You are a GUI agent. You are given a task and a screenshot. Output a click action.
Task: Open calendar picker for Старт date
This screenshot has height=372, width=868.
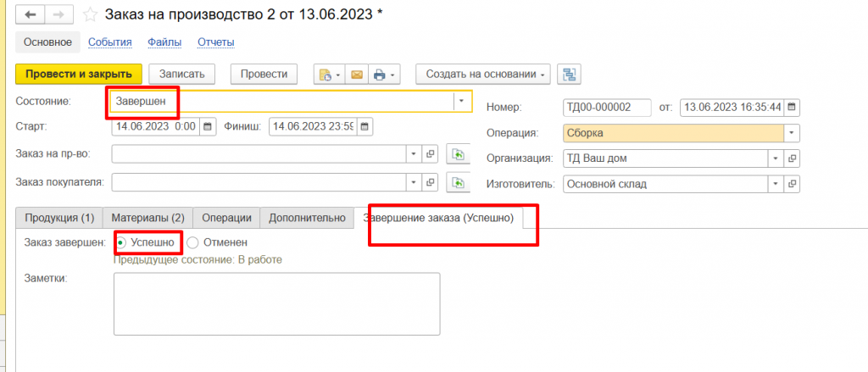[209, 126]
